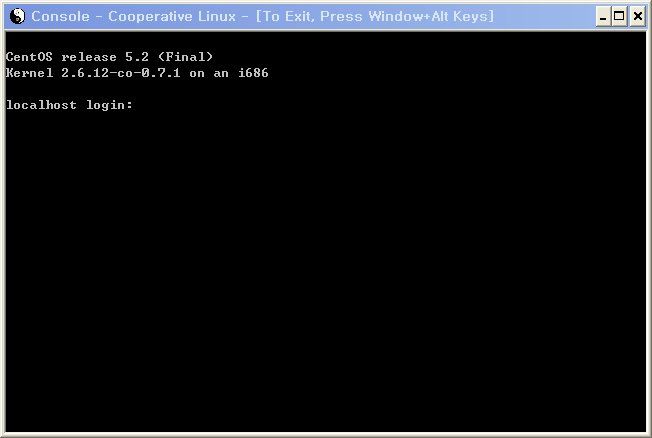The height and width of the screenshot is (438, 652).
Task: Click the "CentOS" word in the console
Action: [29, 57]
